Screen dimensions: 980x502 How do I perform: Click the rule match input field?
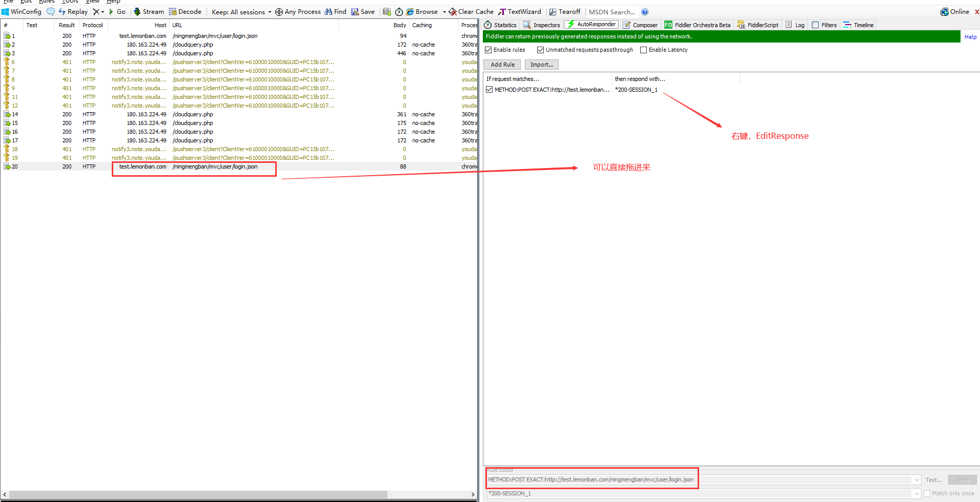pos(699,480)
